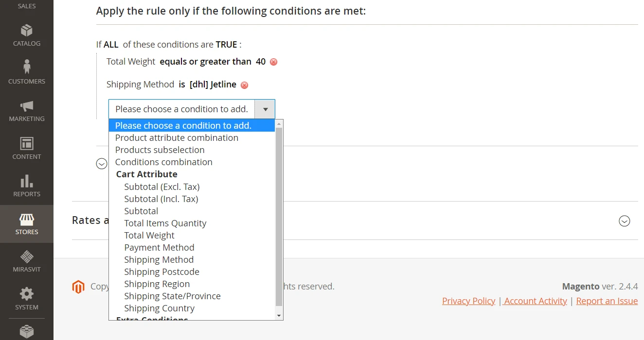Click the Marketing megaphone icon
The height and width of the screenshot is (340, 644).
[x=27, y=106]
